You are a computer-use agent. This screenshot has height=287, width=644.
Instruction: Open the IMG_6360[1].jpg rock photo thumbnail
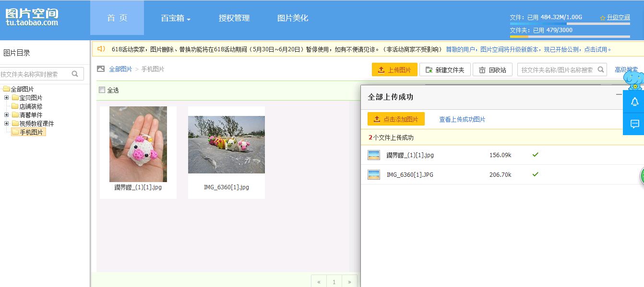coord(226,145)
